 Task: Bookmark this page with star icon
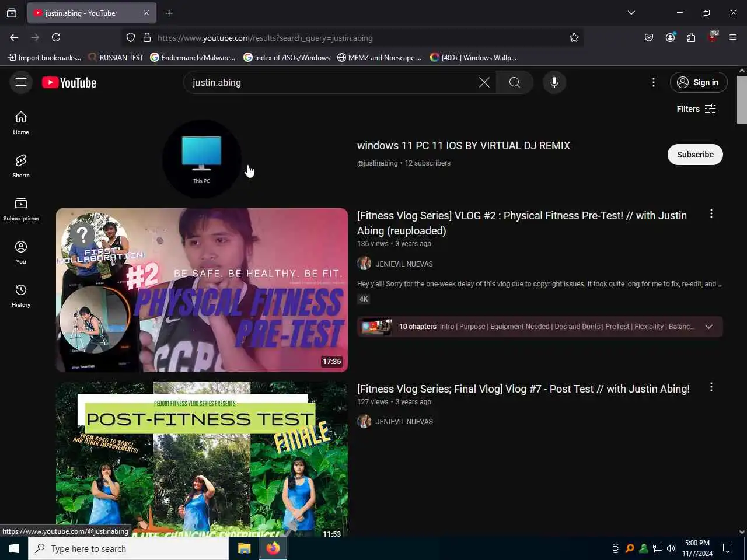tap(574, 37)
